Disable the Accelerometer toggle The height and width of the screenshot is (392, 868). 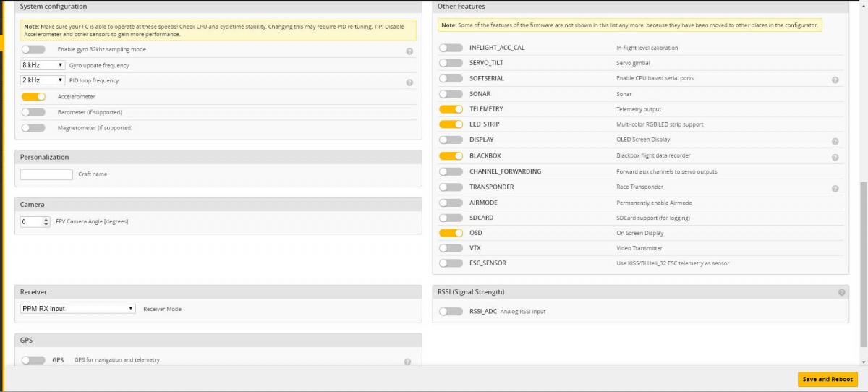pos(33,96)
